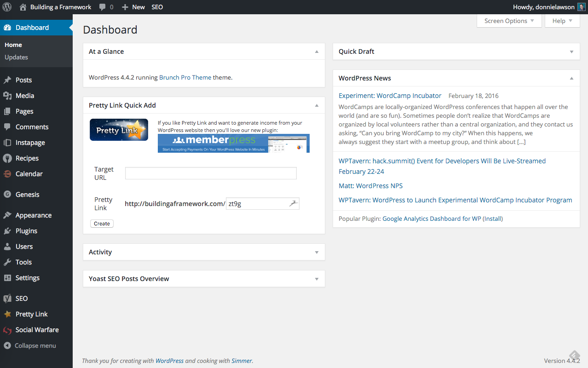This screenshot has height=368, width=588.
Task: Click the February 18, 2016 date text
Action: point(473,96)
